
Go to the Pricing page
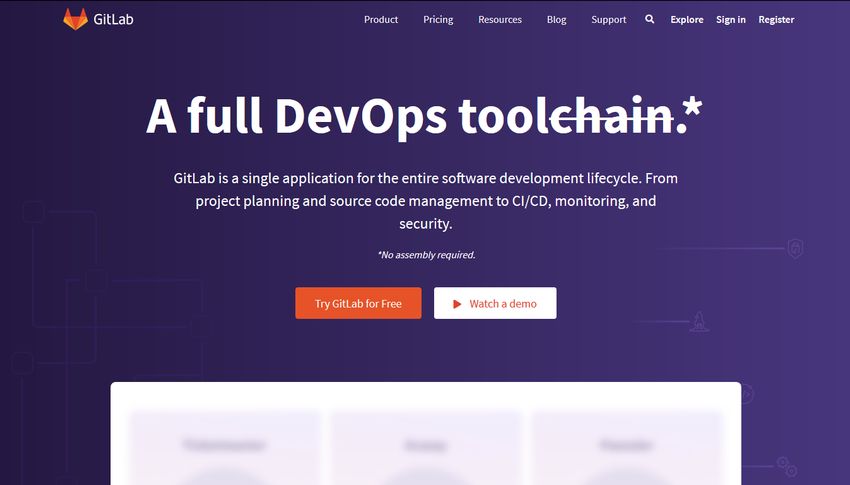point(438,20)
